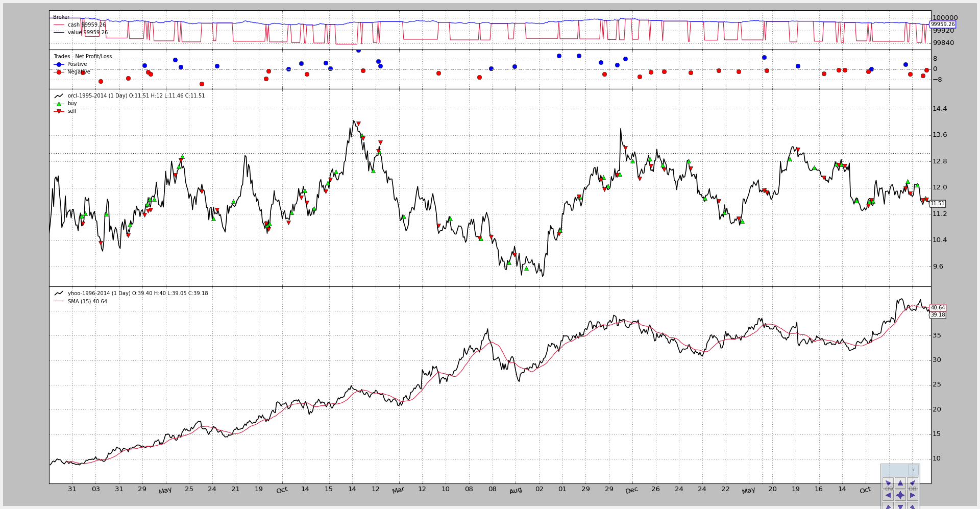
Task: Click the right arrow in navigation widget
Action: [913, 495]
